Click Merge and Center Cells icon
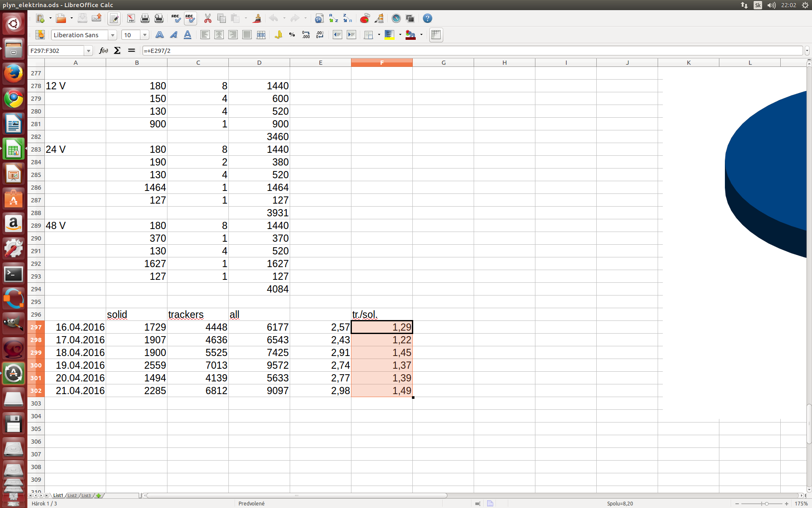Image resolution: width=812 pixels, height=508 pixels. tap(261, 35)
